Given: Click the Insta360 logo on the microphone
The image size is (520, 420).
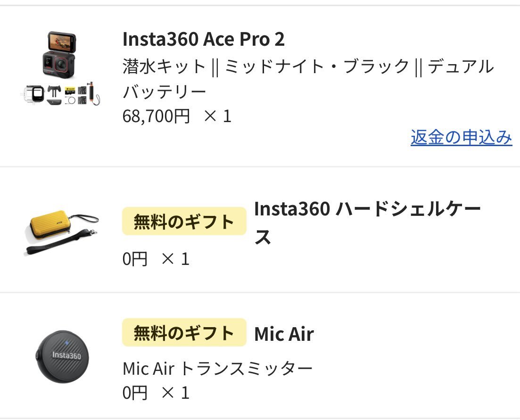Looking at the screenshot, I should click(63, 355).
